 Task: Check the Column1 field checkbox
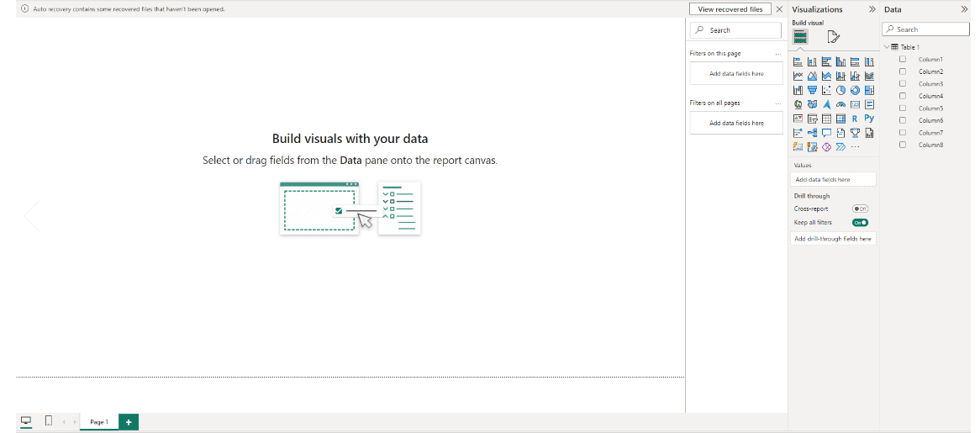(903, 60)
